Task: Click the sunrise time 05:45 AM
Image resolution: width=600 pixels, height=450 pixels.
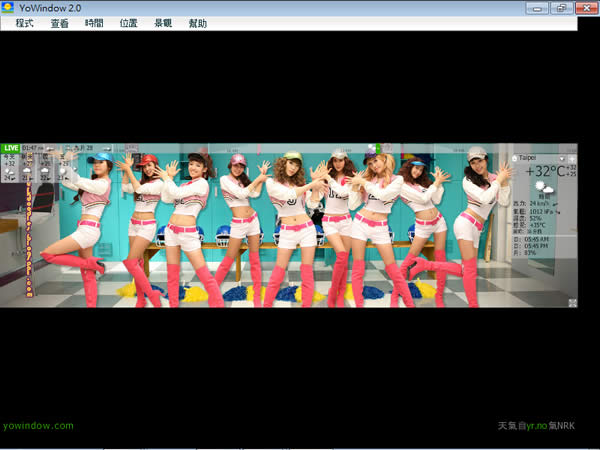Action: pos(536,239)
